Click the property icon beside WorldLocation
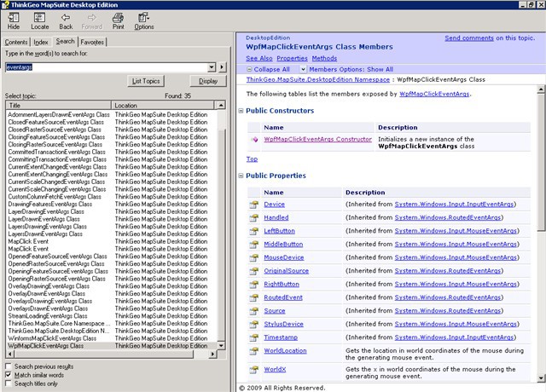Image resolution: width=546 pixels, height=392 pixels. point(253,351)
